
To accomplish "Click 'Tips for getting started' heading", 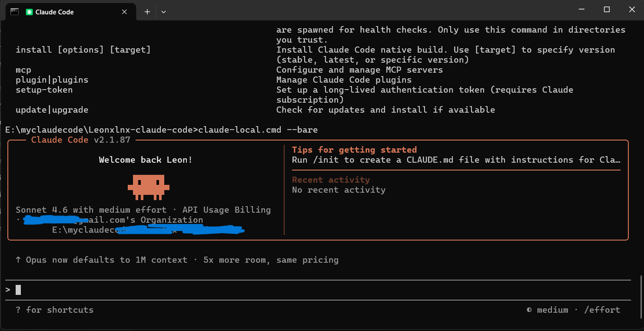I will click(x=354, y=150).
